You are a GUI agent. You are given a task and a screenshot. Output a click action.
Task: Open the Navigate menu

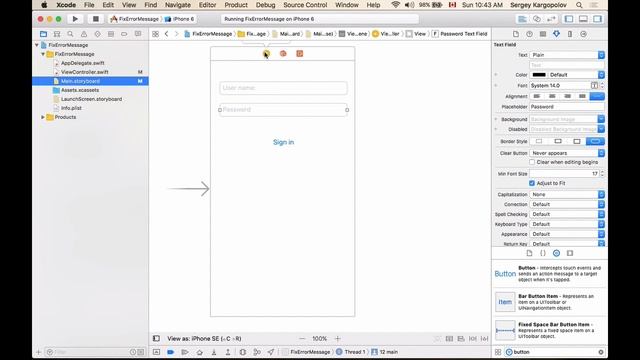coord(178,5)
